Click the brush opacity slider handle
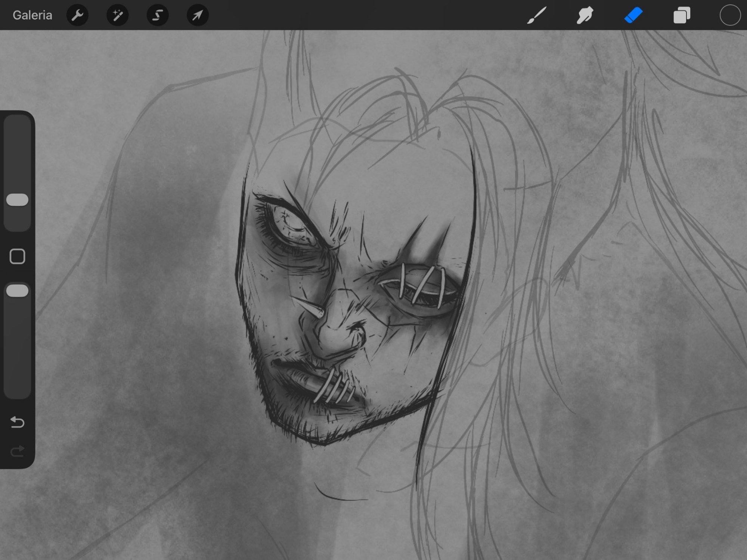Image resolution: width=747 pixels, height=560 pixels. 18,291
